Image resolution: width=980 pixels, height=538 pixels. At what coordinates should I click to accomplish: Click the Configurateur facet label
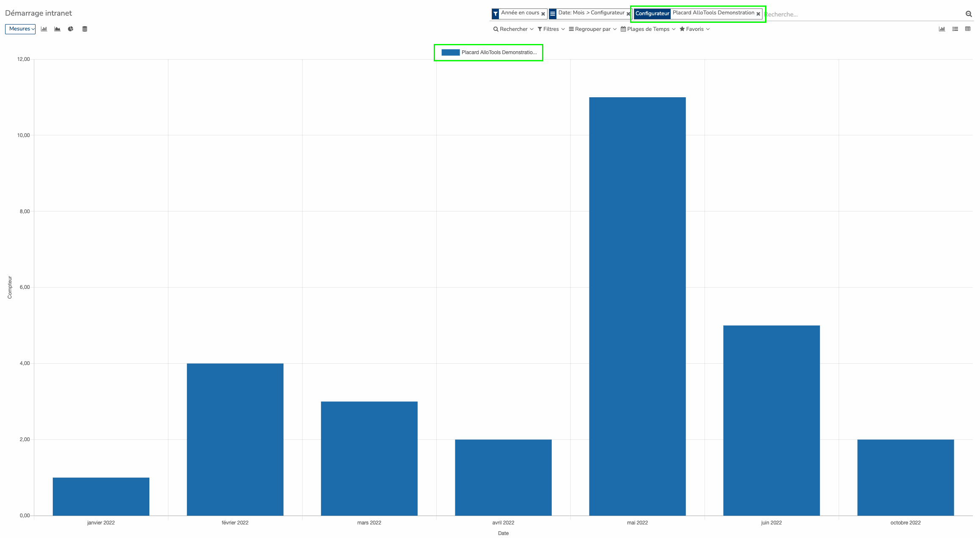click(652, 14)
